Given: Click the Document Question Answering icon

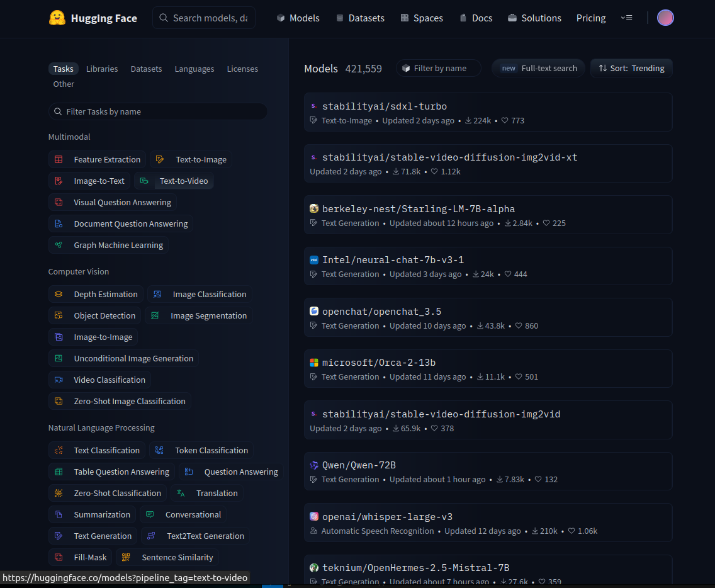Looking at the screenshot, I should click(59, 224).
